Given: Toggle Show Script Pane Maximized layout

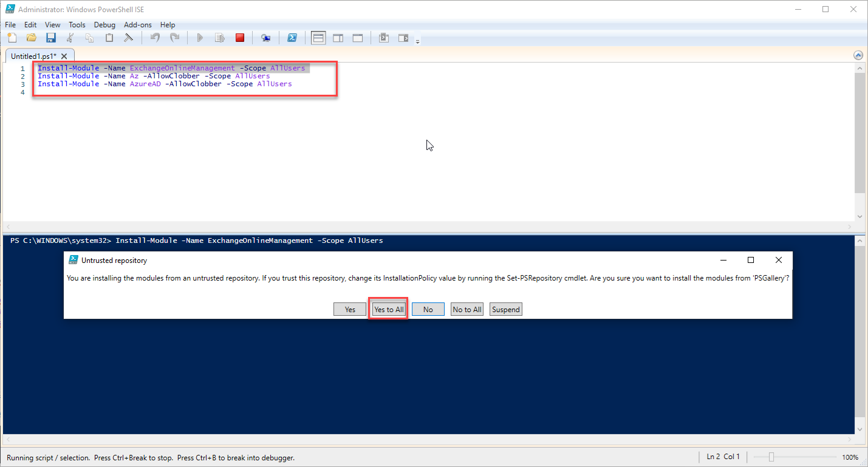Looking at the screenshot, I should coord(358,38).
